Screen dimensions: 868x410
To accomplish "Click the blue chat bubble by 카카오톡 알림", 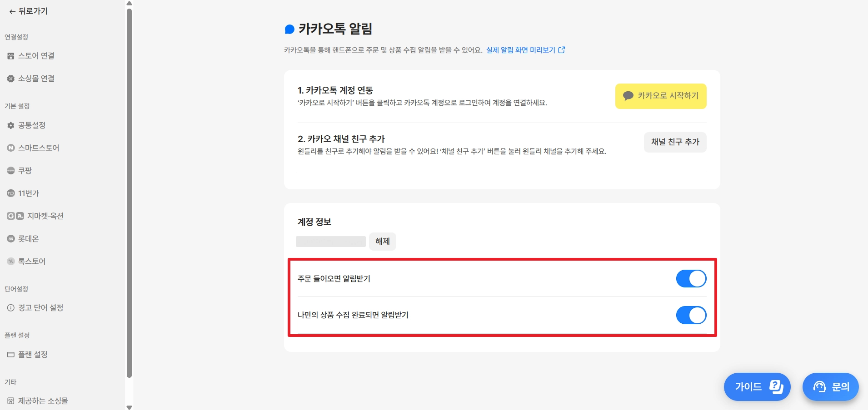I will (289, 30).
